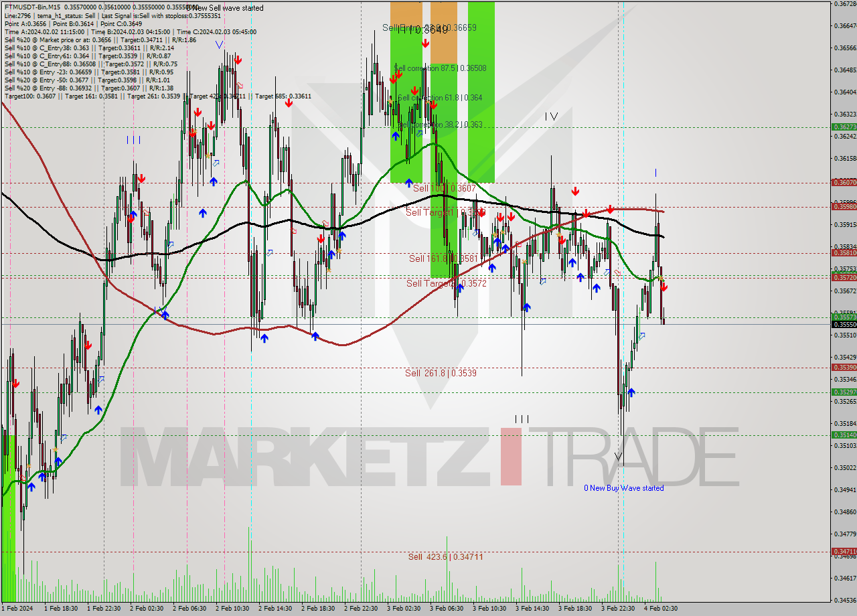Viewport: 857px width, 616px height.
Task: Click the 'Point A:0.3656' info line
Action: click(x=73, y=23)
